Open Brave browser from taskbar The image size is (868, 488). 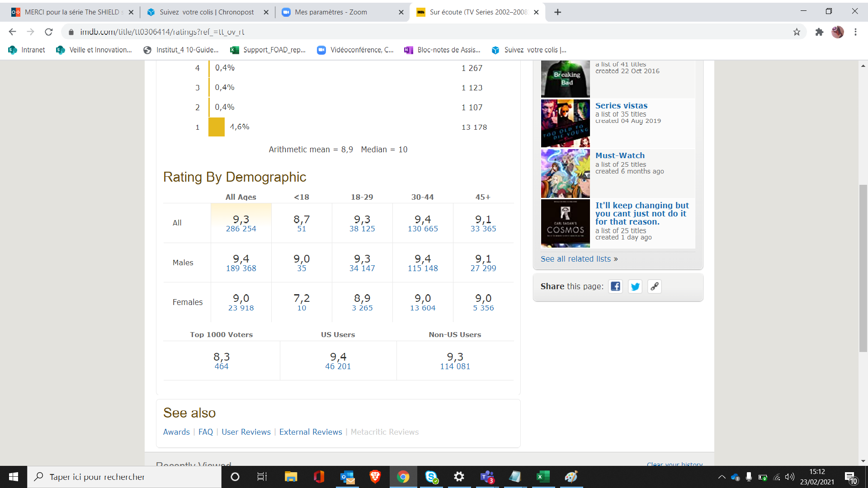click(375, 477)
